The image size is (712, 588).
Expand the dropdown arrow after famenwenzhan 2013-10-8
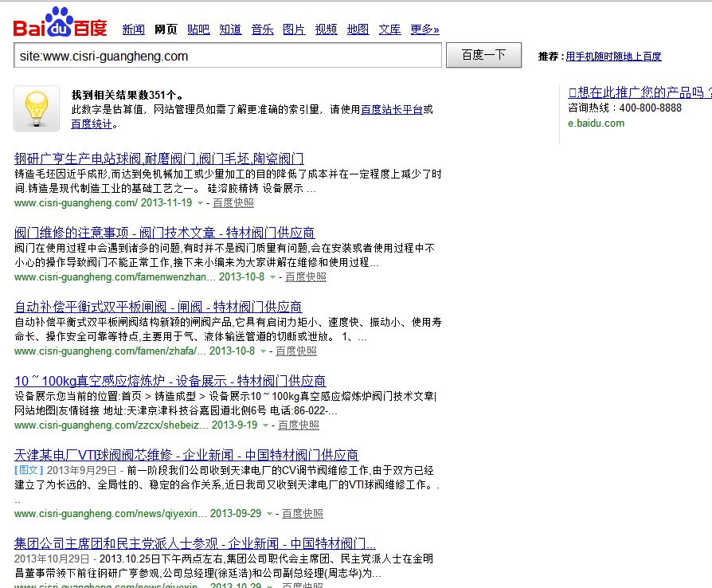[x=272, y=277]
